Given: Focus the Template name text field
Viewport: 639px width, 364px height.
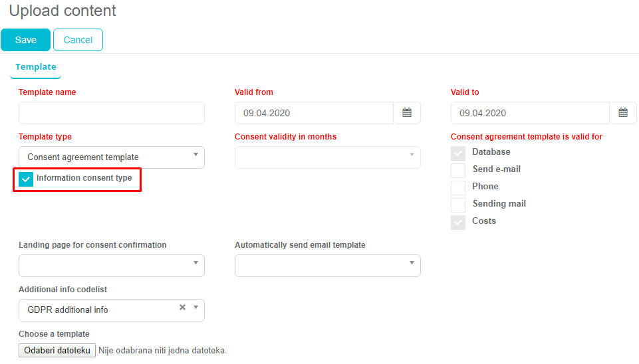Looking at the screenshot, I should pyautogui.click(x=112, y=113).
